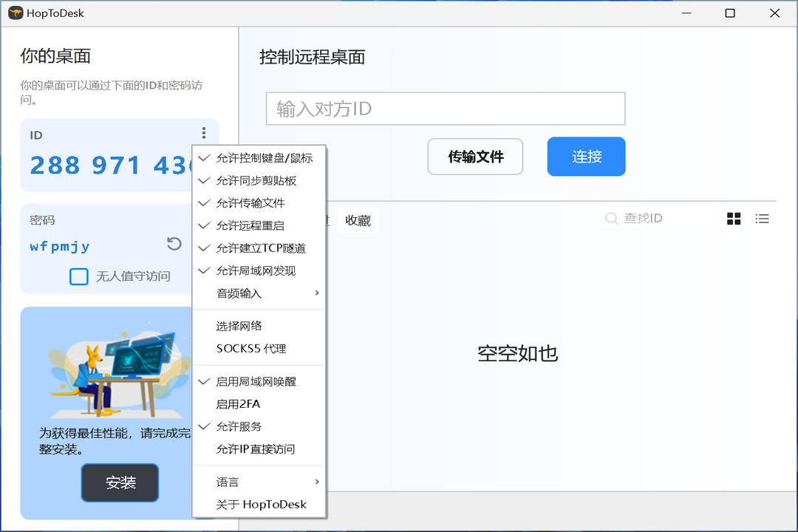Click the 传输文件 button

coord(475,156)
